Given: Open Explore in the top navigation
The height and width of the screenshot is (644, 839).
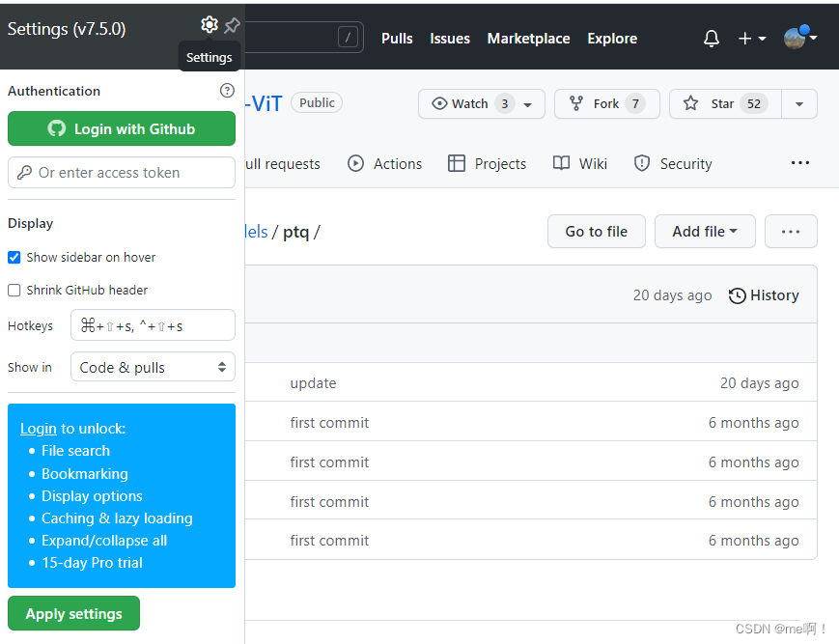Looking at the screenshot, I should [x=612, y=39].
